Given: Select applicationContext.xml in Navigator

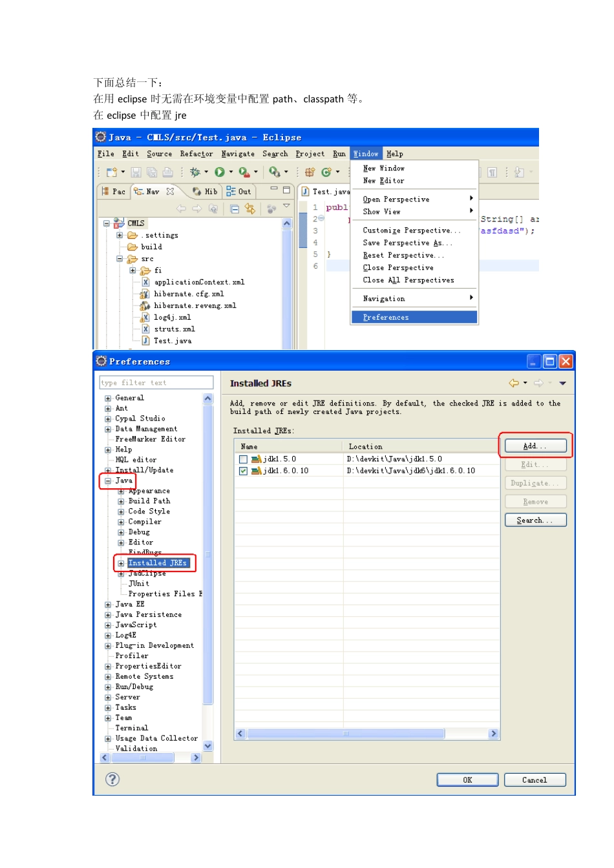Looking at the screenshot, I should click(199, 282).
